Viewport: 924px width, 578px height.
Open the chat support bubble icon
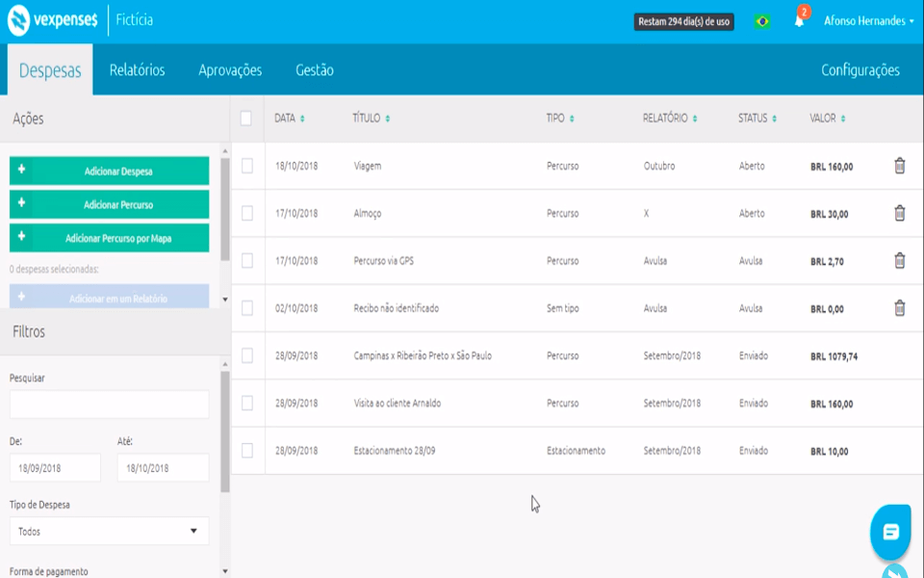click(x=890, y=529)
